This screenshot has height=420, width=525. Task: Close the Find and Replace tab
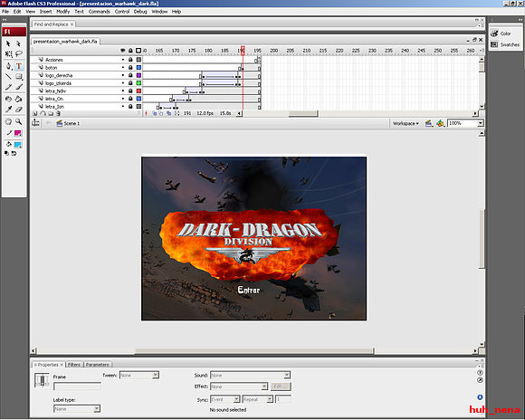tap(72, 24)
